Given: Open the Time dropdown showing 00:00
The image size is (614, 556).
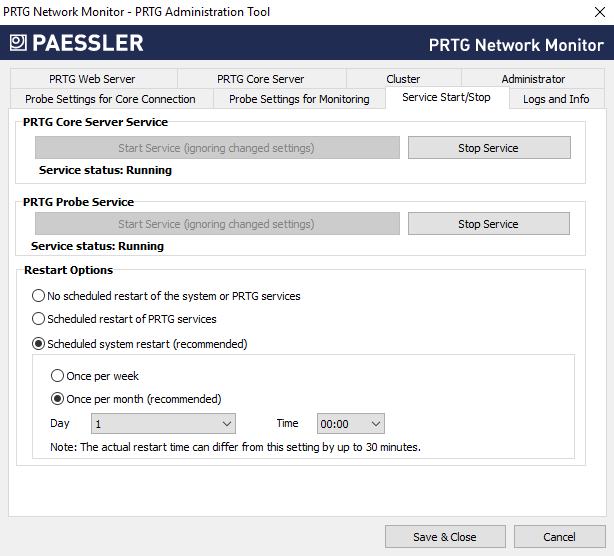Looking at the screenshot, I should 350,424.
